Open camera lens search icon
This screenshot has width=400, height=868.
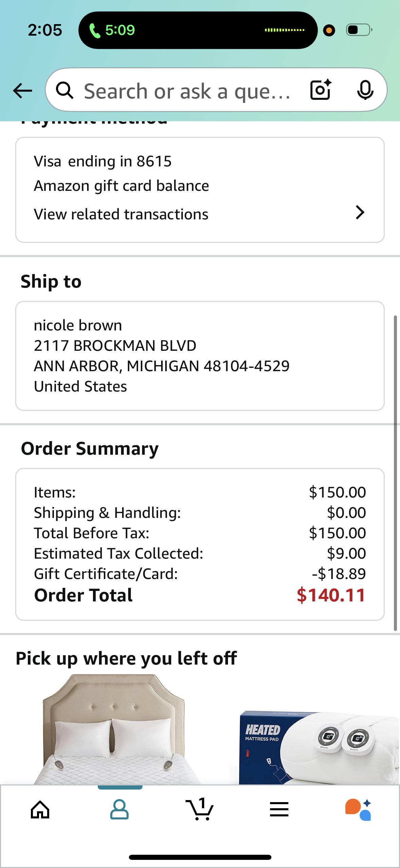coord(321,90)
